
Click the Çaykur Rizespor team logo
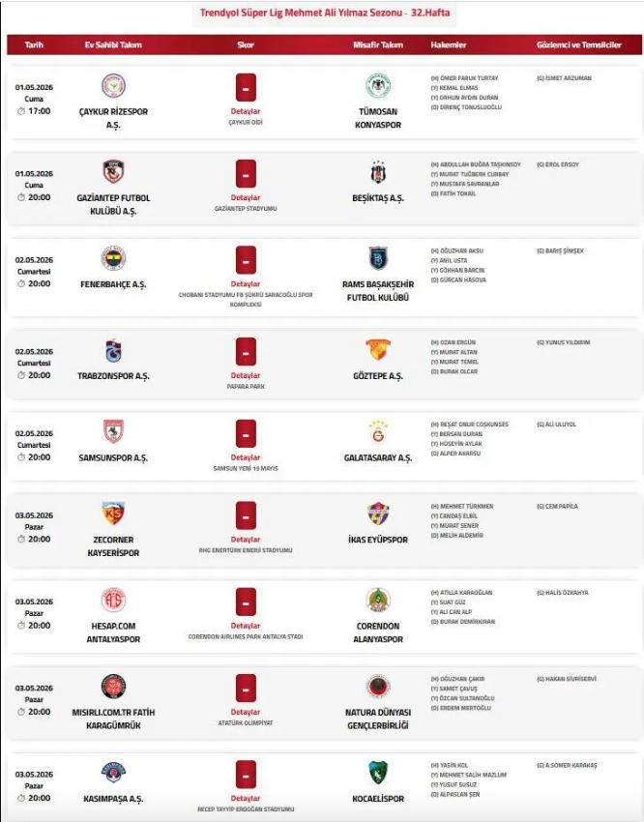(113, 86)
